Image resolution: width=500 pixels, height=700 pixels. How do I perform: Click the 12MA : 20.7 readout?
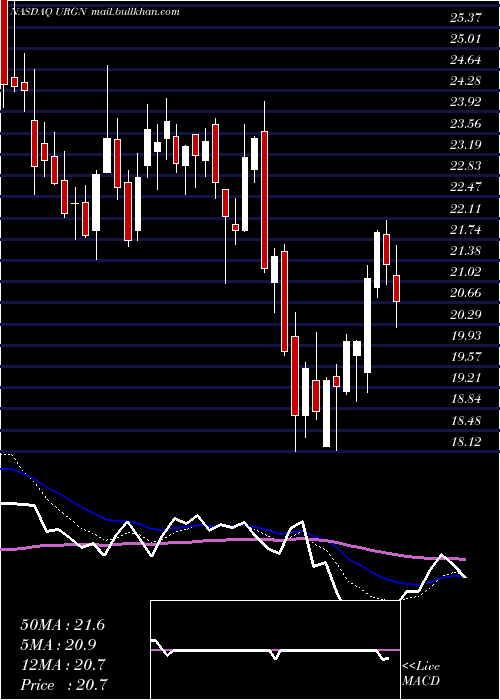(62, 665)
